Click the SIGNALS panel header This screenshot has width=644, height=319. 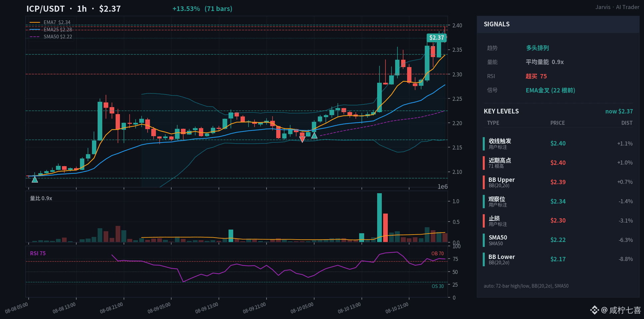(558, 24)
